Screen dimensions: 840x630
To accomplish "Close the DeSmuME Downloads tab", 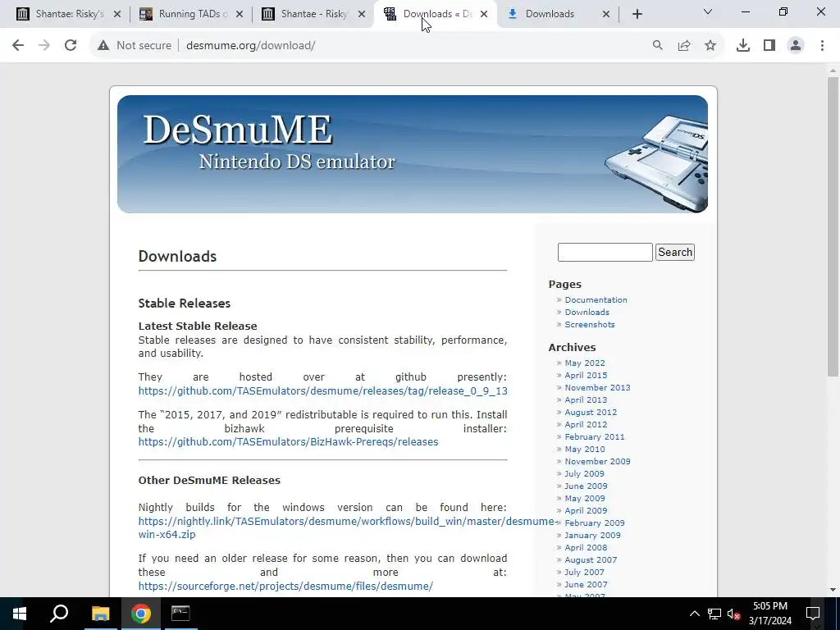I will 484,14.
